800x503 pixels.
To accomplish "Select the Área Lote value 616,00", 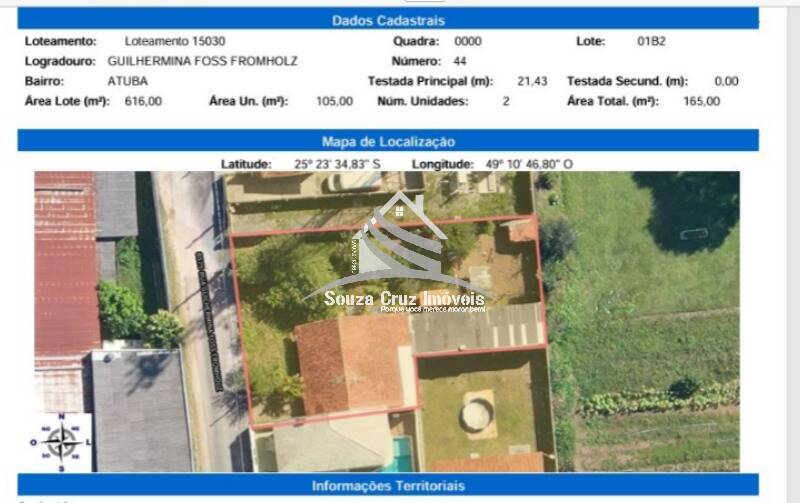I will click(143, 101).
